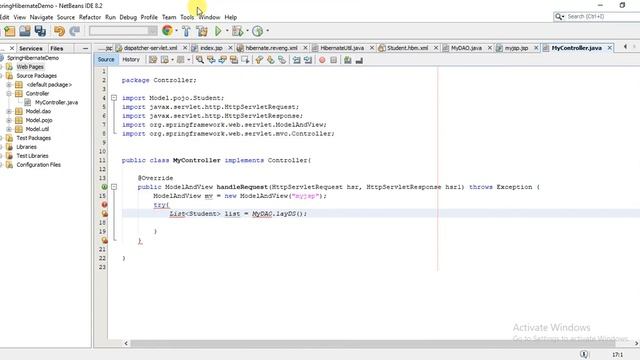Click the Debug Project icon

coord(237,31)
